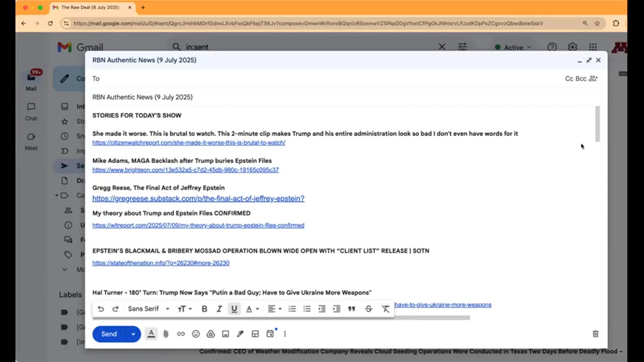
Task: Toggle underline formatting
Action: [x=234, y=309]
